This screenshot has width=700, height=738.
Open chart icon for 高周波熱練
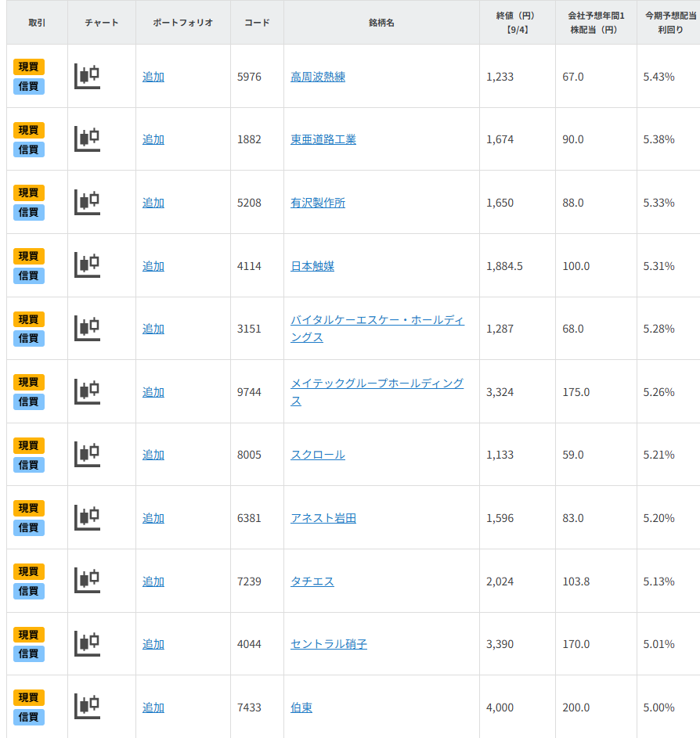point(87,76)
